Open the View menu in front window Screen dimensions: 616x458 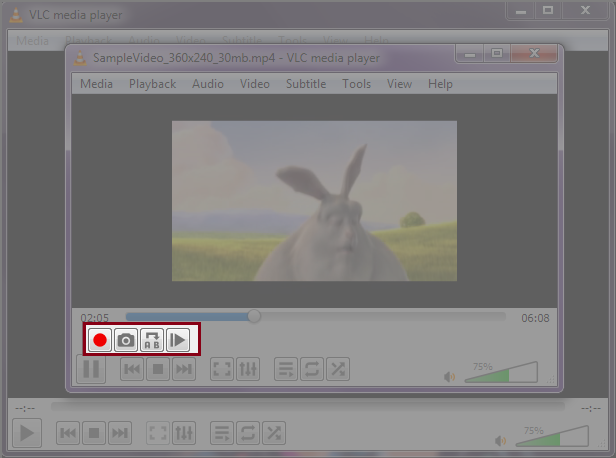pyautogui.click(x=399, y=84)
